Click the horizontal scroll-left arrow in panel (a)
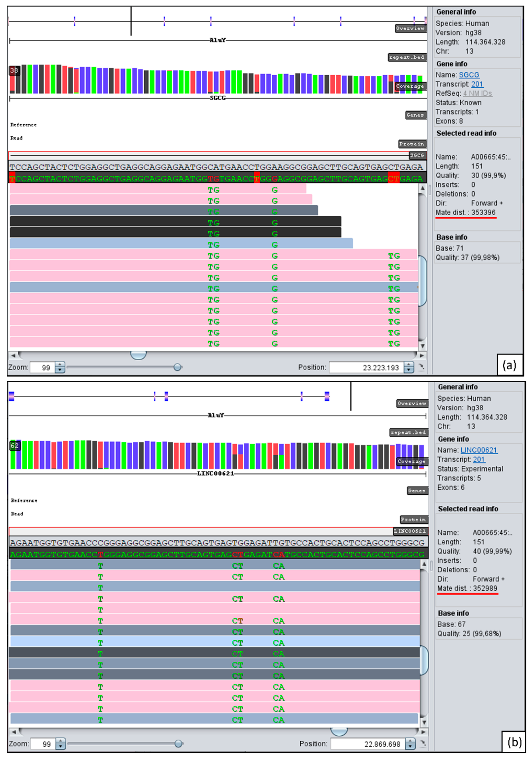 point(13,355)
